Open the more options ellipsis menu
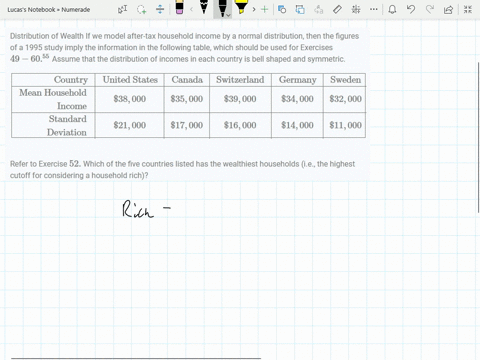The height and width of the screenshot is (360, 480). tap(374, 9)
